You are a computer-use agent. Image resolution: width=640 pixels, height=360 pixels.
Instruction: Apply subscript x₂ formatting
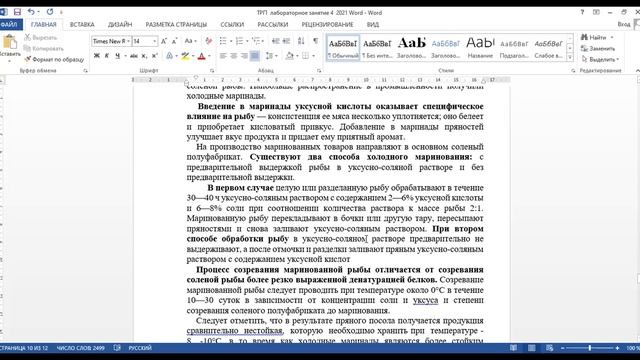click(x=144, y=56)
